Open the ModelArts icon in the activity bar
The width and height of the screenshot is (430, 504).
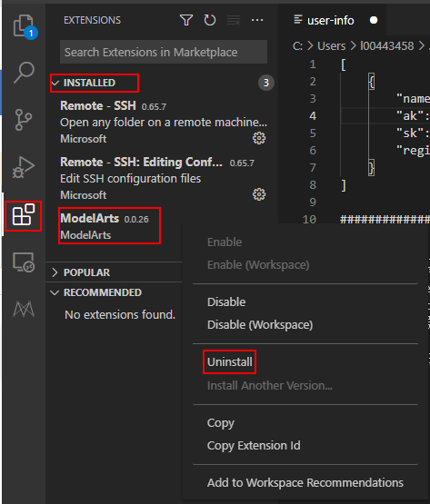click(x=24, y=309)
